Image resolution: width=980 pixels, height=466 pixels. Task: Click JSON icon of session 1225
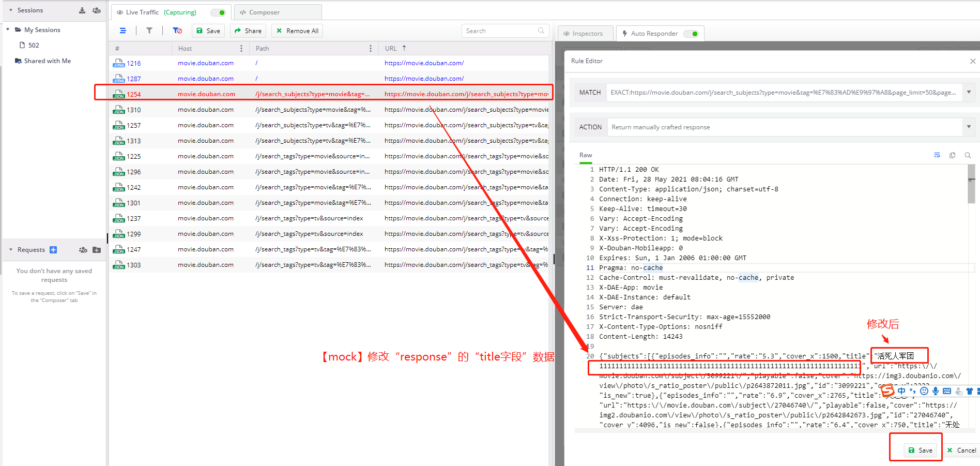click(119, 156)
